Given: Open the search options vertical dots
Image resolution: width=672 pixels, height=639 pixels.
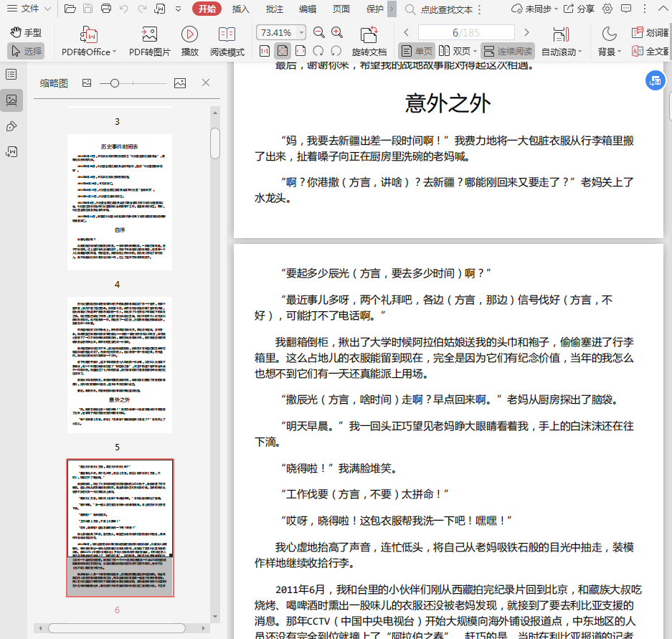Looking at the screenshot, I should pos(480,9).
